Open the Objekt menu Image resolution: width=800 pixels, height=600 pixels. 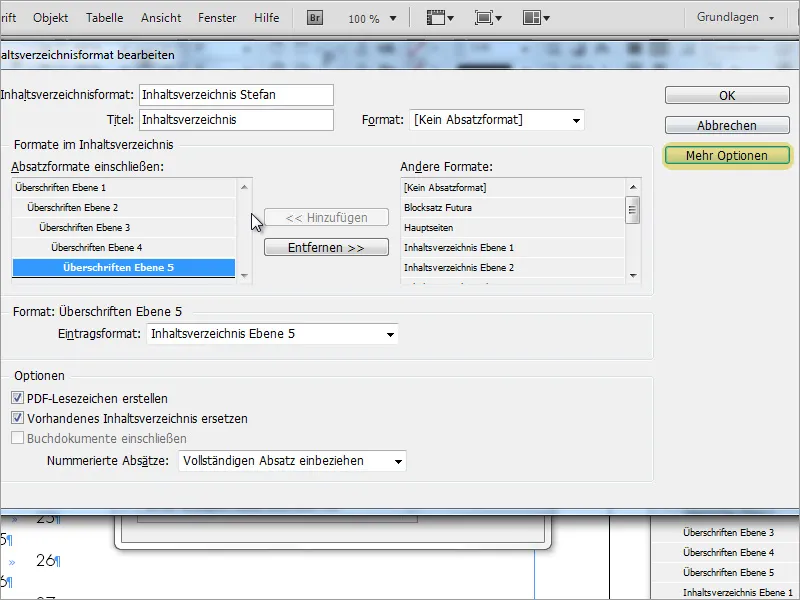click(x=51, y=18)
